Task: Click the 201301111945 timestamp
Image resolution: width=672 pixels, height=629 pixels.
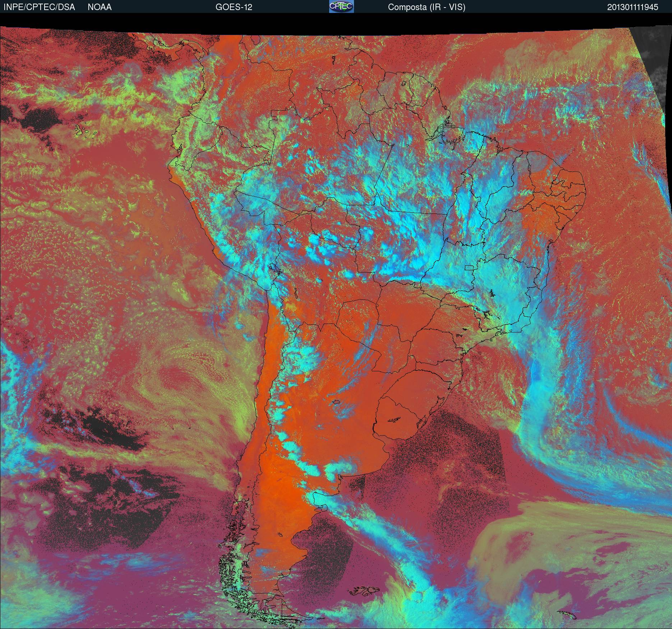Action: 633,7
